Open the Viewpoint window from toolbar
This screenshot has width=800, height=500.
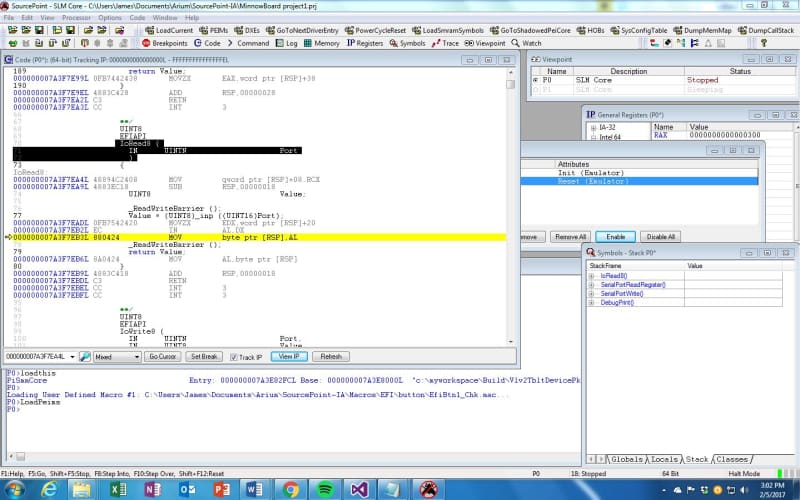tap(485, 43)
